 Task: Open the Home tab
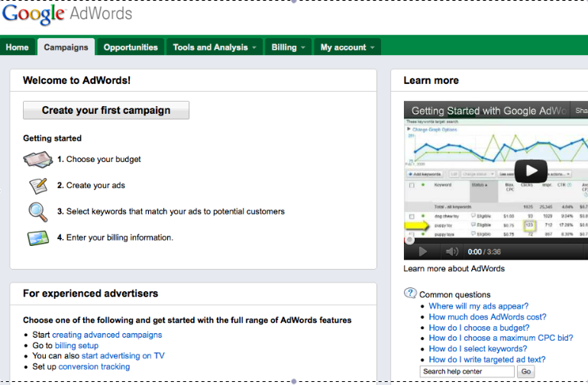(x=18, y=47)
